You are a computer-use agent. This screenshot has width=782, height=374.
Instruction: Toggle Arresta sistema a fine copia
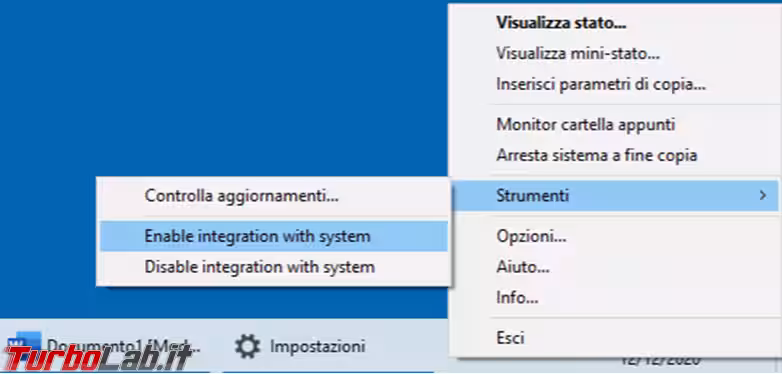click(612, 155)
